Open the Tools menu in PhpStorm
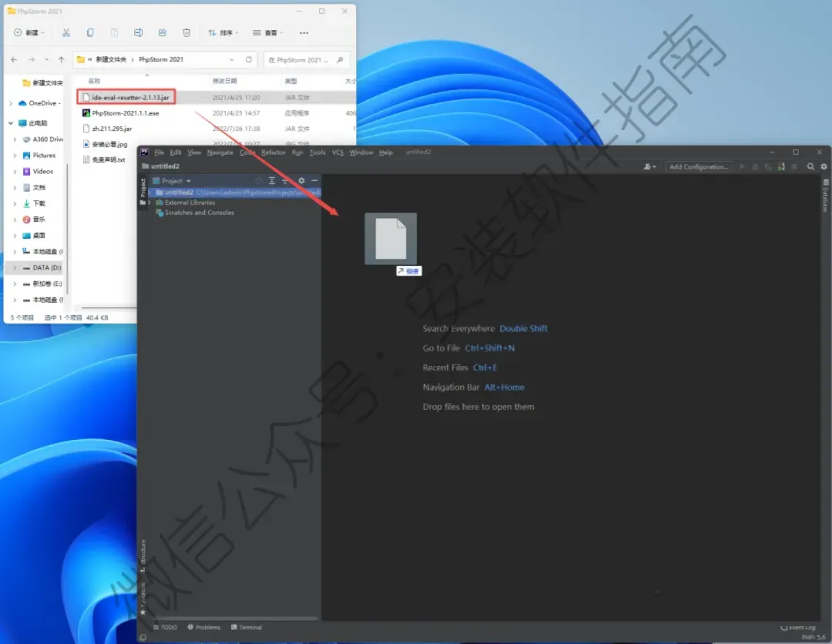Image resolution: width=832 pixels, height=644 pixels. pyautogui.click(x=317, y=153)
